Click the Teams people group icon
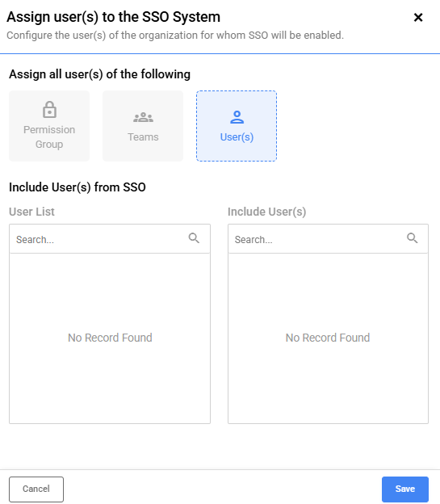This screenshot has height=504, width=440. (143, 117)
